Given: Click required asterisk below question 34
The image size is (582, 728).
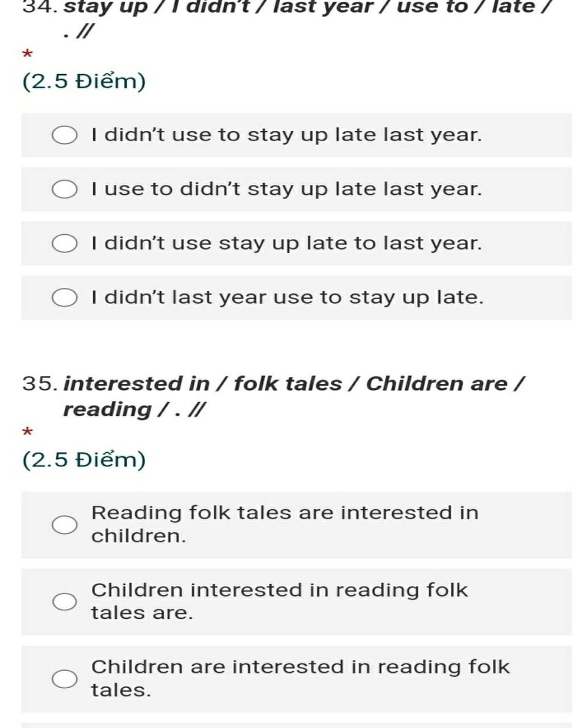Looking at the screenshot, I should pos(27,55).
